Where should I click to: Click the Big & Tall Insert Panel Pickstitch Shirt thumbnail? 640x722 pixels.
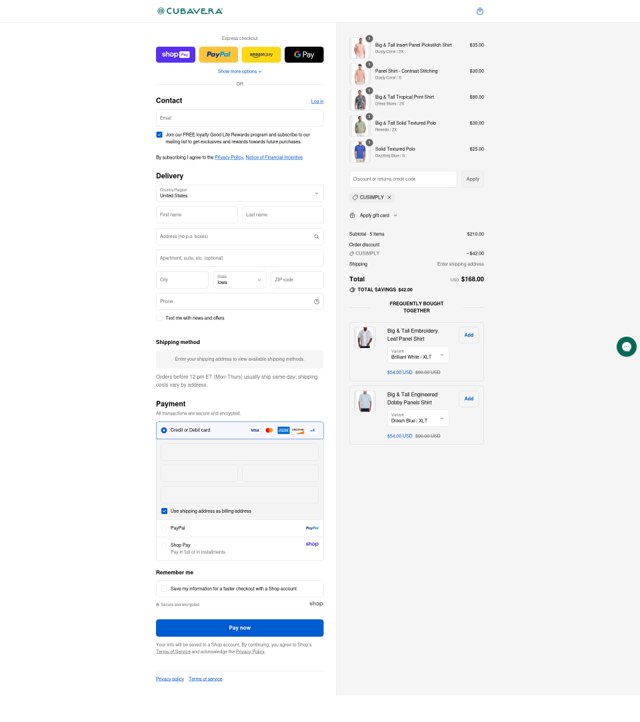coord(360,48)
